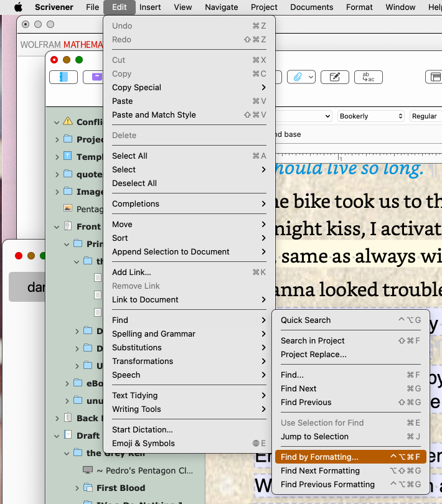Open the Select submenu
Screen dimensions: 442x504
click(189, 169)
